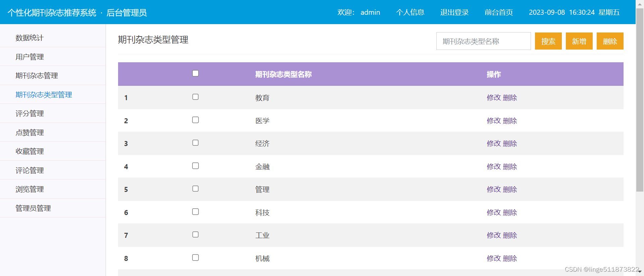644x276 pixels.
Task: Check the box for row 机械
Action: (196, 258)
